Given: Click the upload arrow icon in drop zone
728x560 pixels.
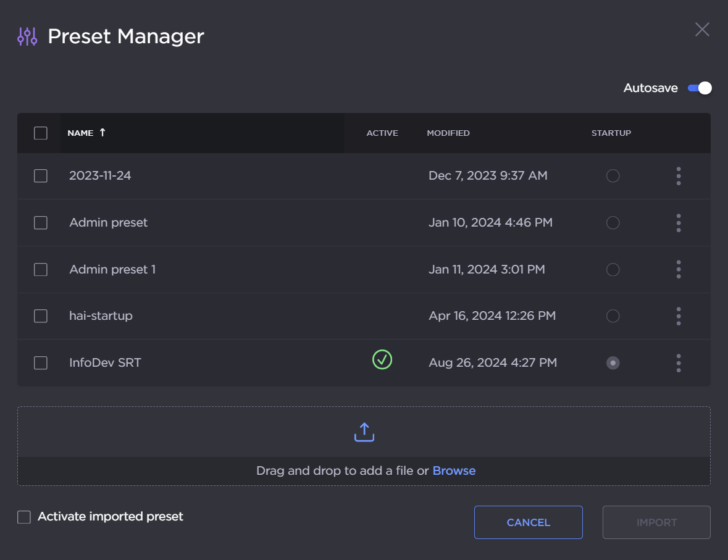Looking at the screenshot, I should pyautogui.click(x=364, y=432).
